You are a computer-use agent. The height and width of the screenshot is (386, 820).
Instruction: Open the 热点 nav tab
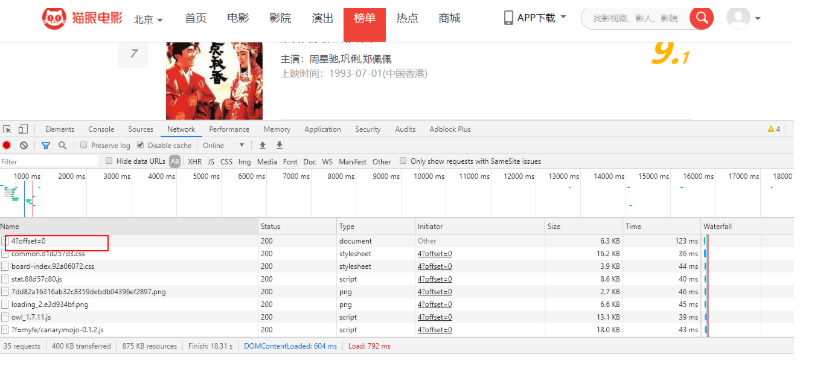click(407, 19)
